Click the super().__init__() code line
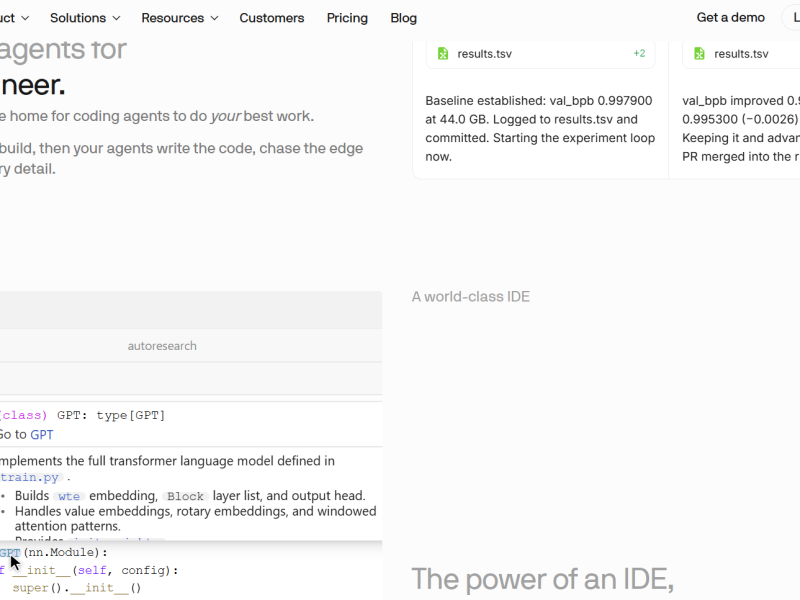 point(77,588)
